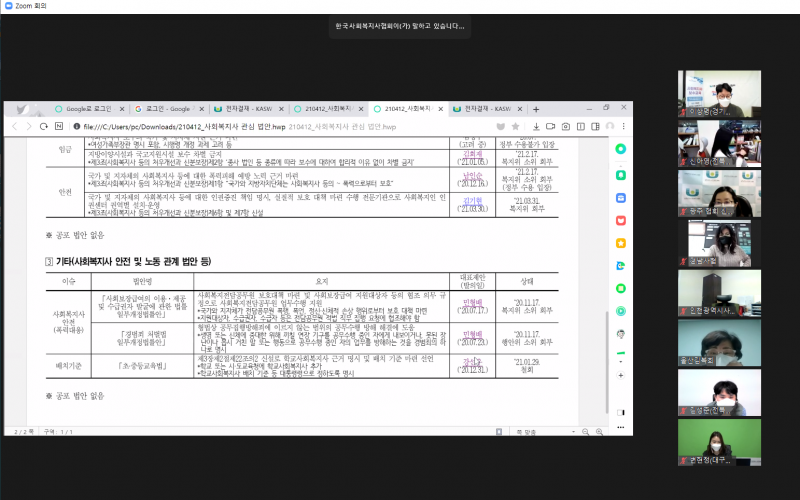Image resolution: width=800 pixels, height=500 pixels.
Task: View site info icon beside file URL
Action: [x=77, y=126]
